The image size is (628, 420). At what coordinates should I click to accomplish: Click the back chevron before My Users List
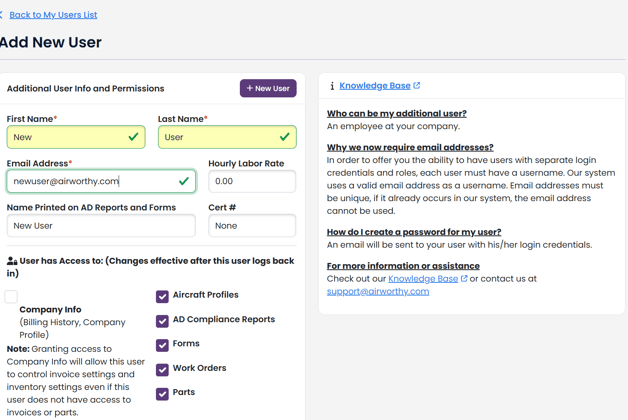[x=1, y=15]
